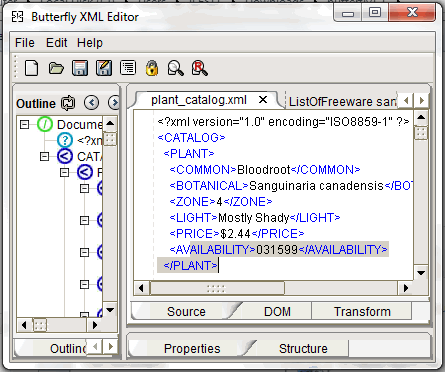Click the xml version declaration line
The width and height of the screenshot is (445, 372).
pyautogui.click(x=283, y=122)
